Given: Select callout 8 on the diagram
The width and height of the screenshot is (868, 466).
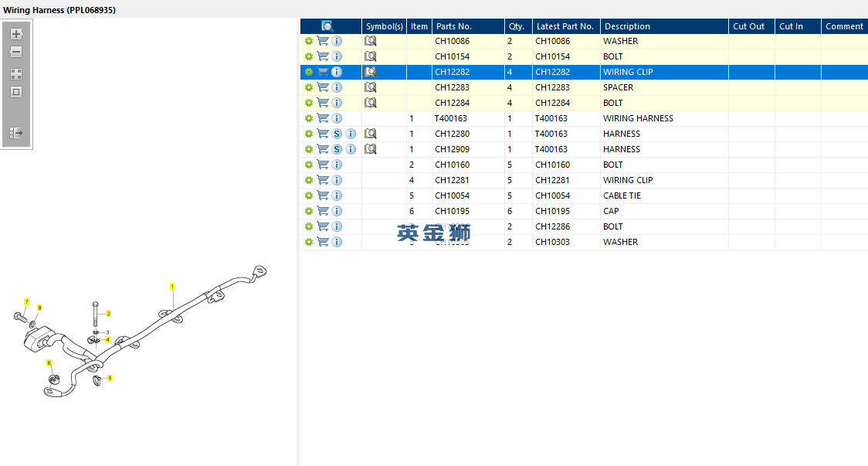Looking at the screenshot, I should pyautogui.click(x=39, y=308).
